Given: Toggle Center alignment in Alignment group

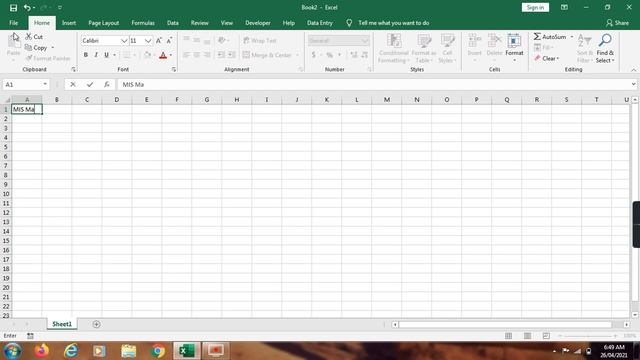Looking at the screenshot, I should pos(197,55).
